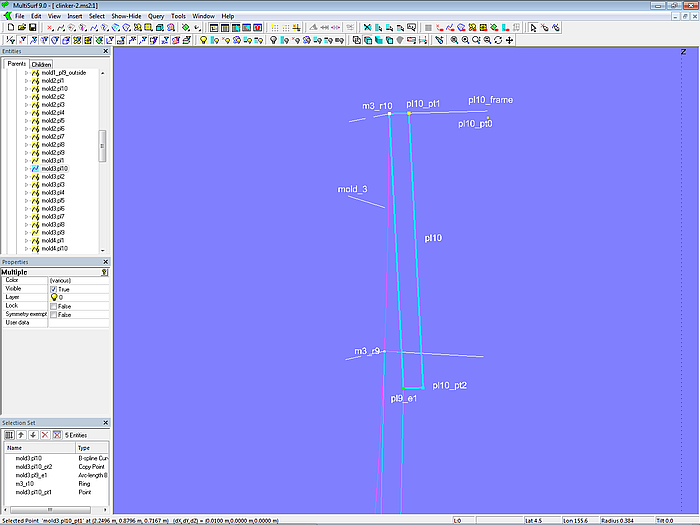The height and width of the screenshot is (525, 700).
Task: Click the Pan view cross icon
Action: coord(510,40)
